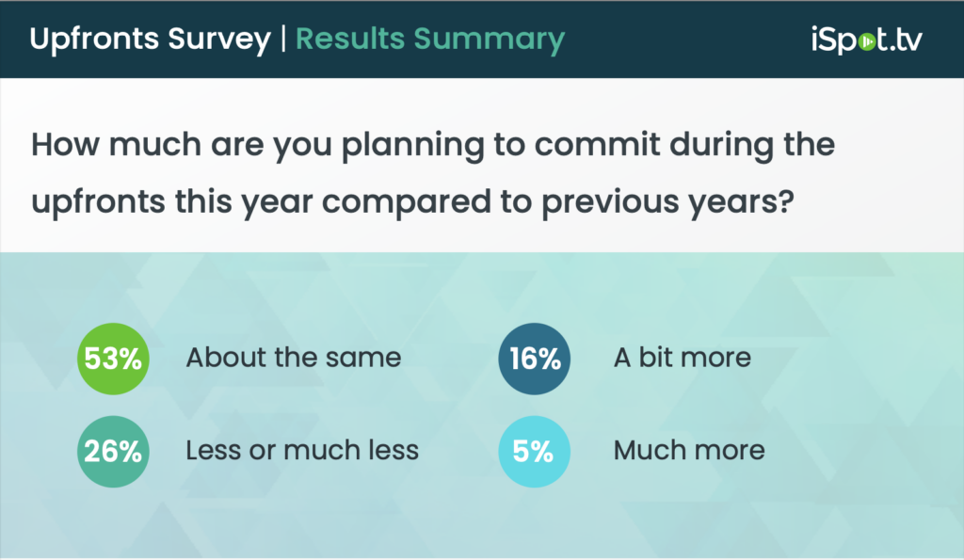Click the light blue 5% circle
The height and width of the screenshot is (560, 964).
point(535,450)
